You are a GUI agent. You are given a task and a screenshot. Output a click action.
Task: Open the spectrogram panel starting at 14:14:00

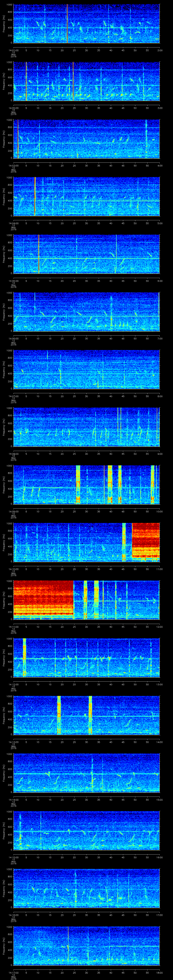point(87,773)
